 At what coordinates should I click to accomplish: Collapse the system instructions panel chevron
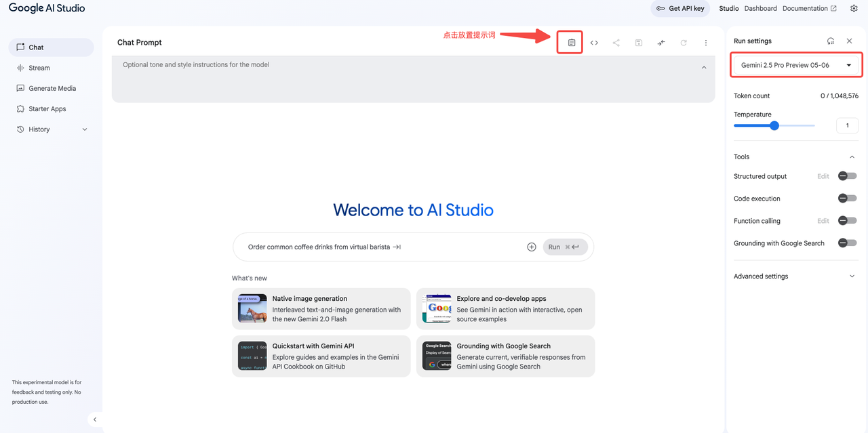704,67
